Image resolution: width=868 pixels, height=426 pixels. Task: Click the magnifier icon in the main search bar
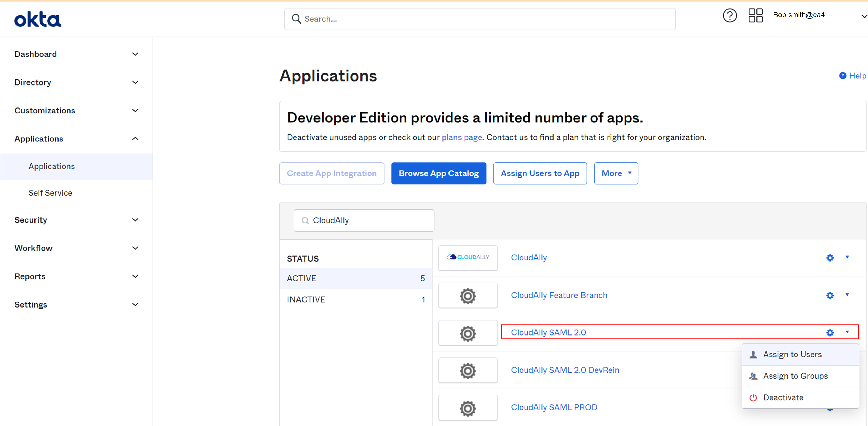tap(296, 19)
